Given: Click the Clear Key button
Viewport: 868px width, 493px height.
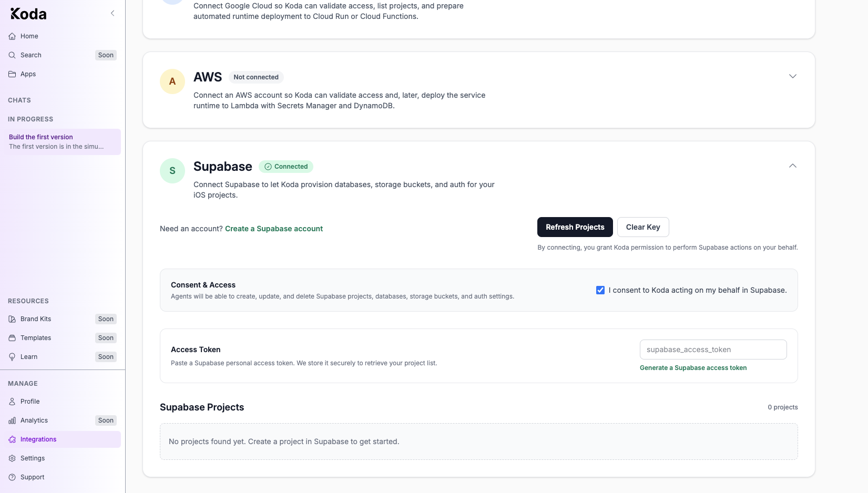Looking at the screenshot, I should point(643,227).
